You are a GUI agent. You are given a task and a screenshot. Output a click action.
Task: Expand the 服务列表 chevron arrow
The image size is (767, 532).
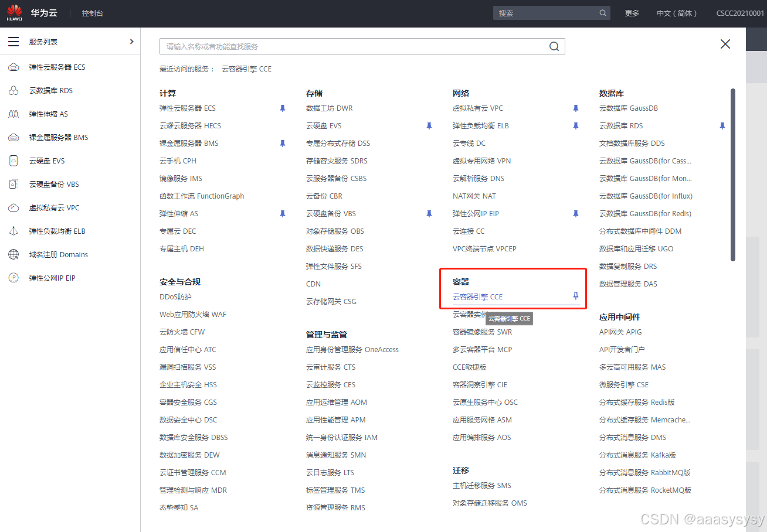[x=132, y=42]
